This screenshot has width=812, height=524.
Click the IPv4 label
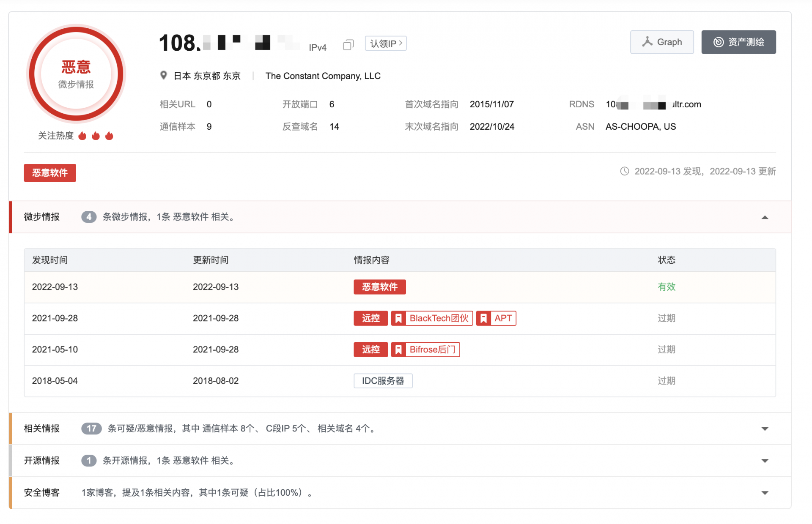click(318, 47)
